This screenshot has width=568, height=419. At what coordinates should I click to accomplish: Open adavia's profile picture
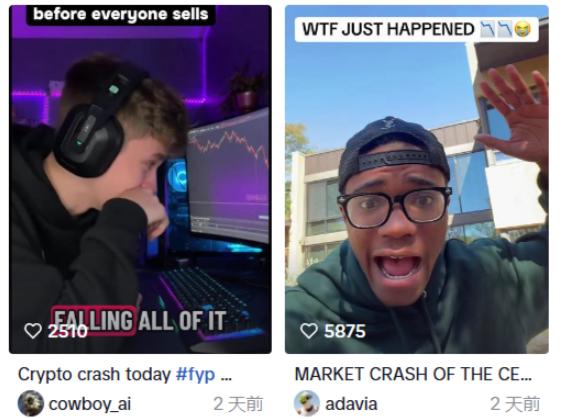307,403
